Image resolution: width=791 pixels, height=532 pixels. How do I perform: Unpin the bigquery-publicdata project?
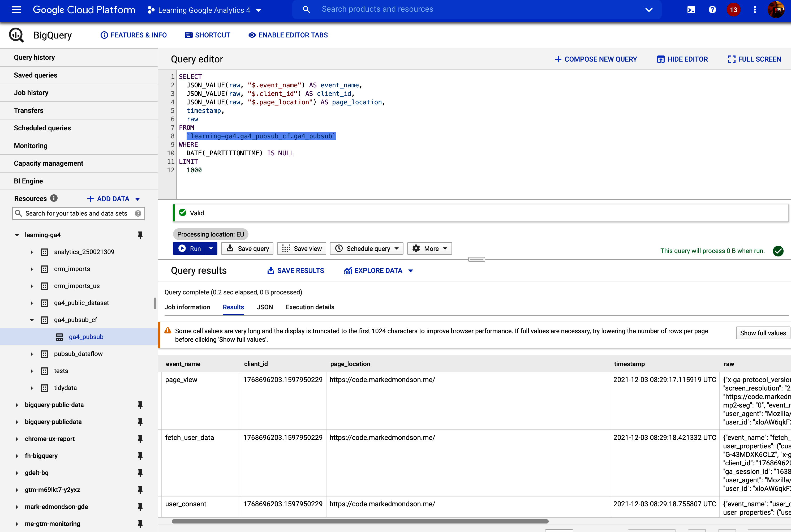click(x=140, y=422)
